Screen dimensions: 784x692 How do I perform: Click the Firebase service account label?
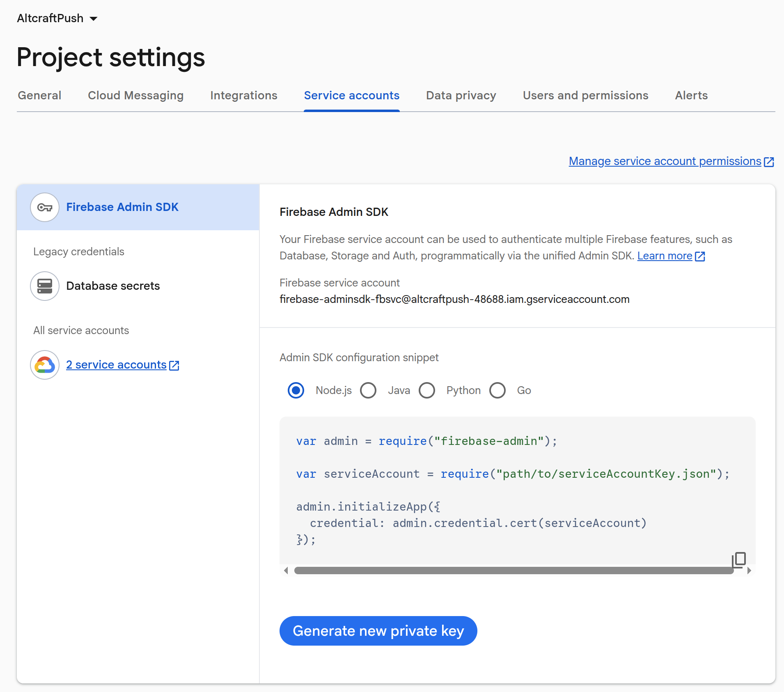[339, 283]
